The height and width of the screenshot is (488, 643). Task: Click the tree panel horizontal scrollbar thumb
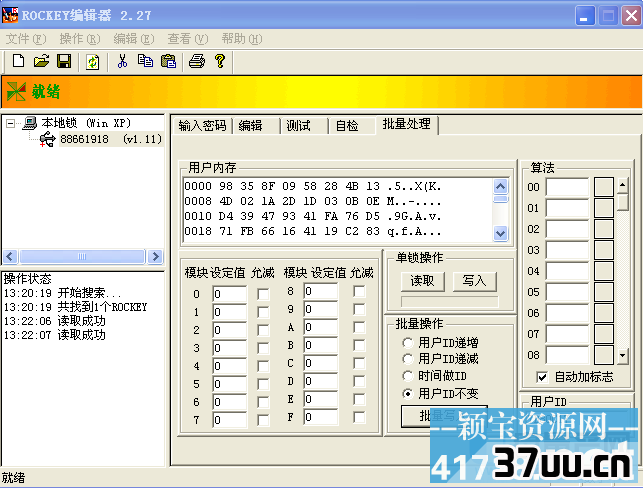(82, 257)
